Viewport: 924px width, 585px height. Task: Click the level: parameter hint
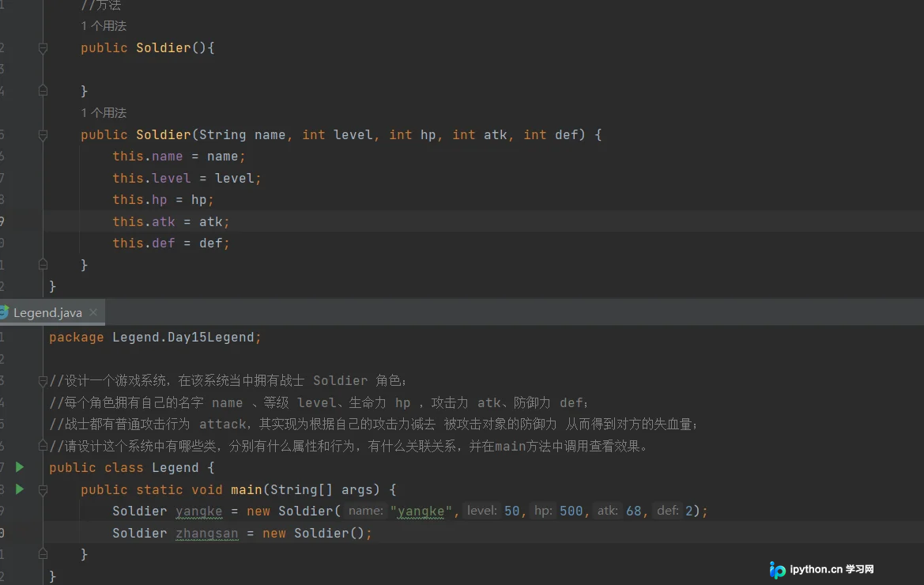click(x=482, y=511)
